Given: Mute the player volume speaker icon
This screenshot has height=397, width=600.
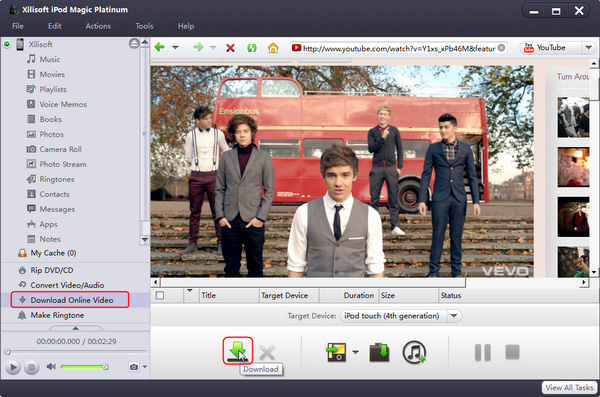Looking at the screenshot, I should coord(51,367).
